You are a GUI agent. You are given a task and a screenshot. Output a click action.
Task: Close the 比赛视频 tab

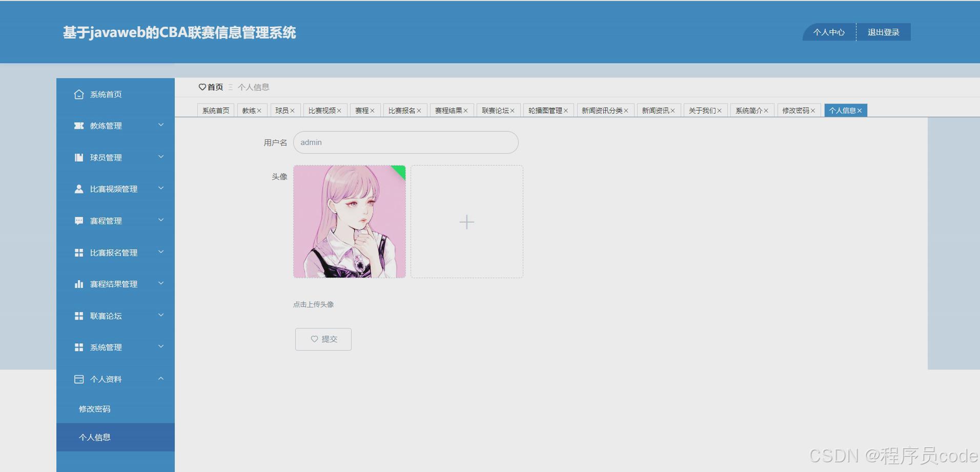point(339,111)
